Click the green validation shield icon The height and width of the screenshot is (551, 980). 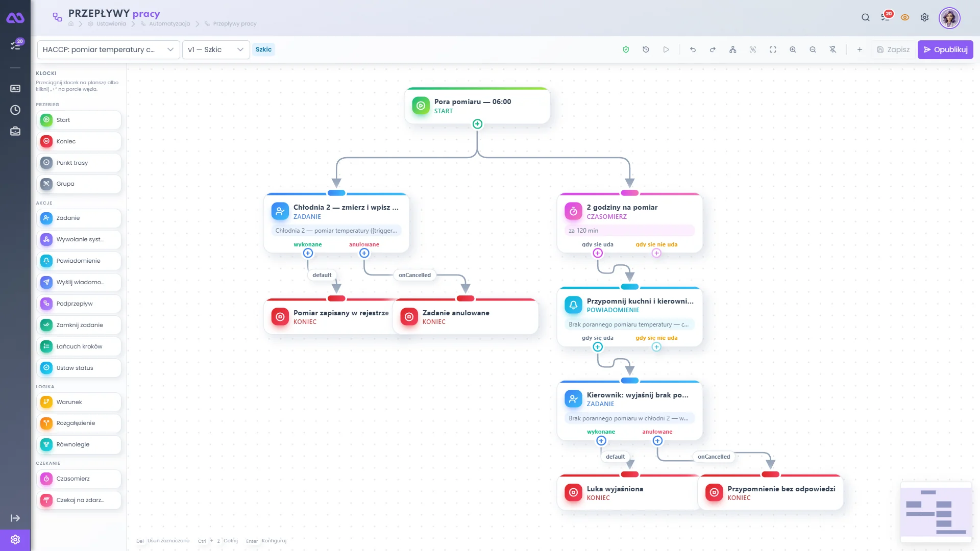626,49
